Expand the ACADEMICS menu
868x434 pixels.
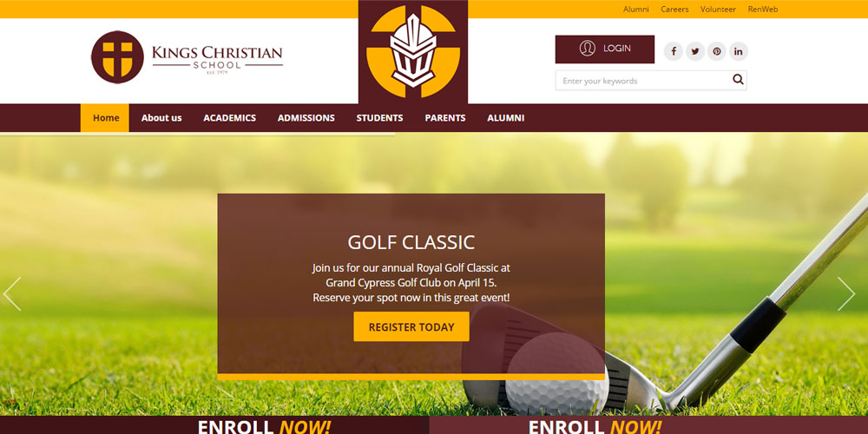[x=229, y=118]
